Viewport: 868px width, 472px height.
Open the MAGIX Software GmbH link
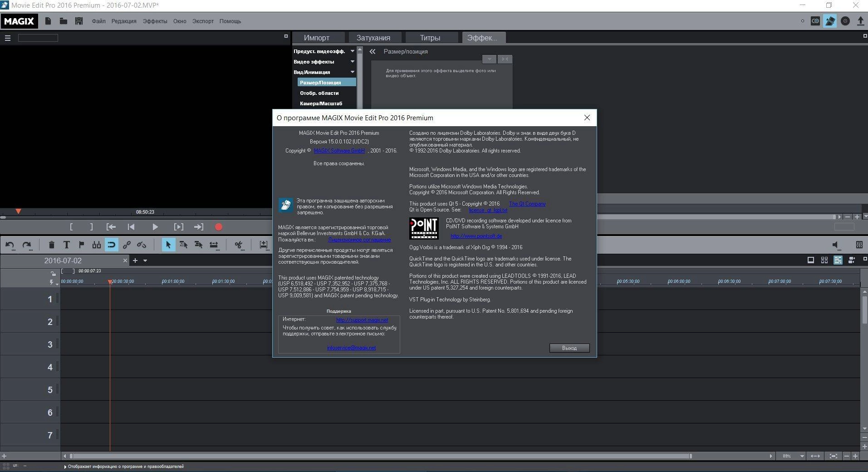coord(339,151)
